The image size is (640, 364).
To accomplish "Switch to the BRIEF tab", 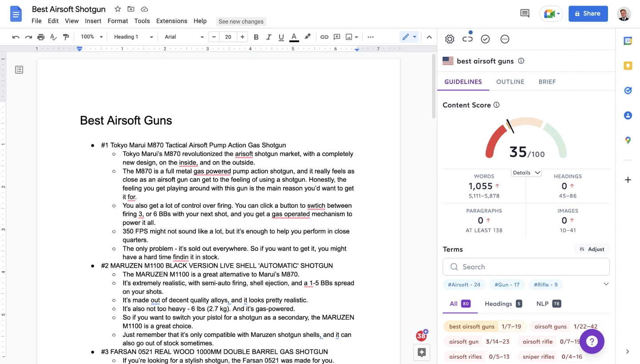I will [547, 82].
